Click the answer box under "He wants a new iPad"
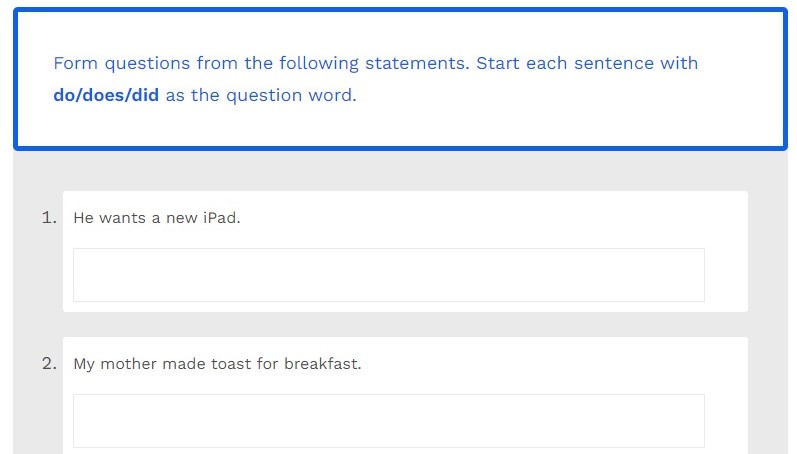The image size is (797, 454). pos(388,275)
